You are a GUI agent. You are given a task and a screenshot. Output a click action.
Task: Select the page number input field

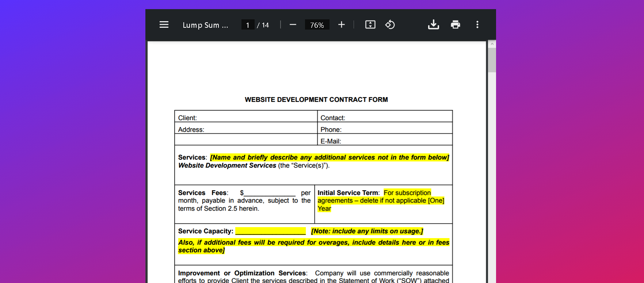point(248,25)
